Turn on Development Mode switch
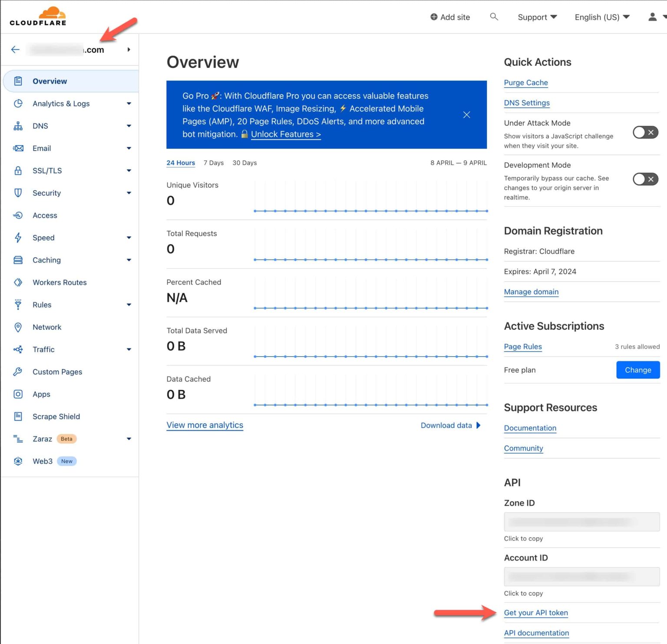This screenshot has width=667, height=644. coord(645,179)
